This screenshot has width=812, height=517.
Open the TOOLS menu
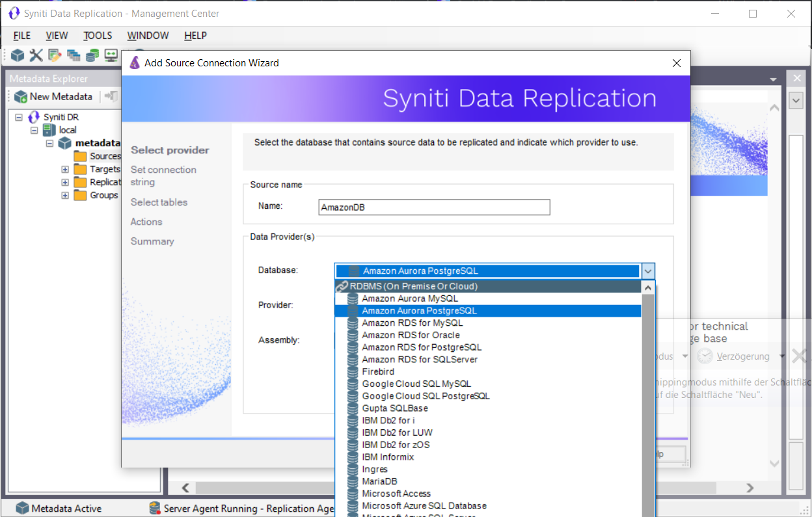(x=98, y=36)
